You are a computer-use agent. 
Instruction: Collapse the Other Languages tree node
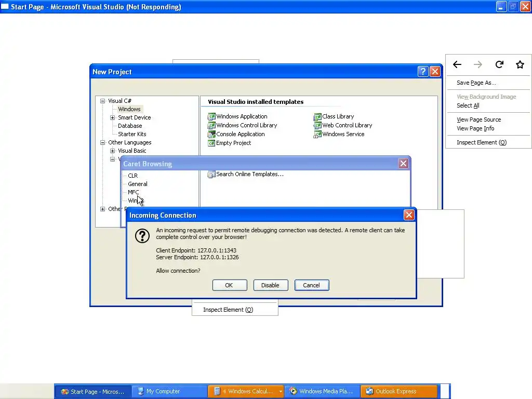point(102,143)
